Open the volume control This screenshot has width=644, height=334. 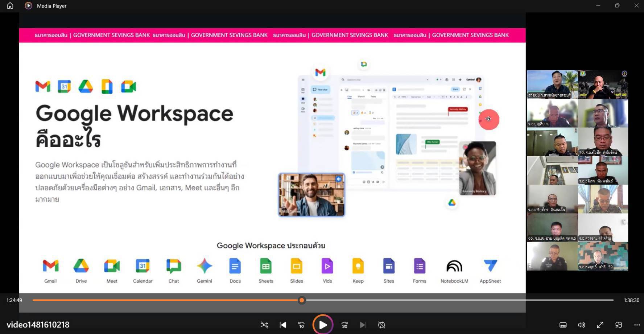[x=581, y=325]
